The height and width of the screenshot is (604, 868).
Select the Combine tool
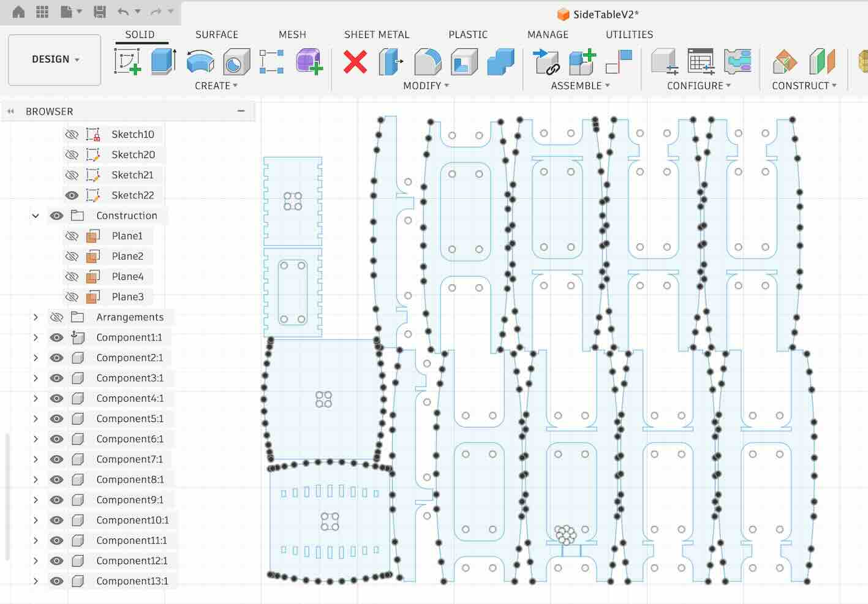[x=500, y=62]
